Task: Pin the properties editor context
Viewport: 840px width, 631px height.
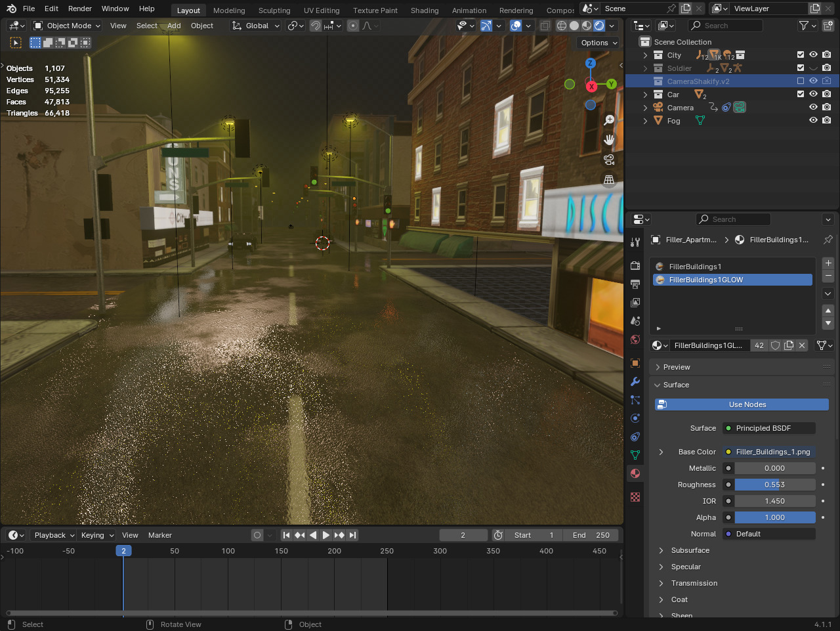Action: [x=828, y=240]
